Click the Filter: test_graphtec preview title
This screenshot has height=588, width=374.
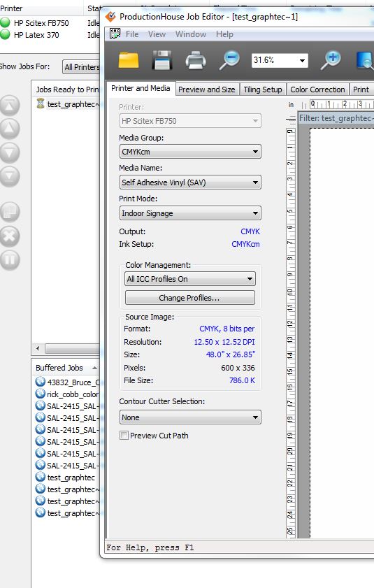tap(336, 118)
